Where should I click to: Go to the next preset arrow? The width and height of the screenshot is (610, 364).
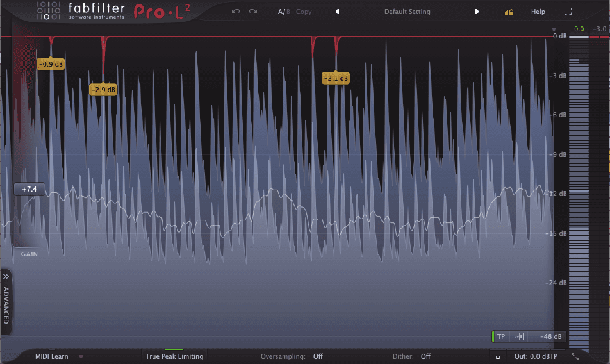(x=477, y=12)
